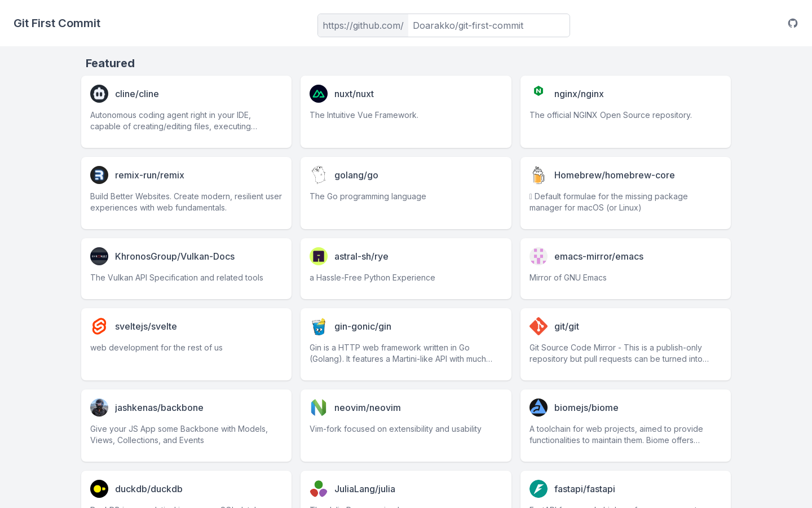Click "a Hassle-Free Python Experience" description
Image resolution: width=812 pixels, height=508 pixels.
tap(372, 278)
